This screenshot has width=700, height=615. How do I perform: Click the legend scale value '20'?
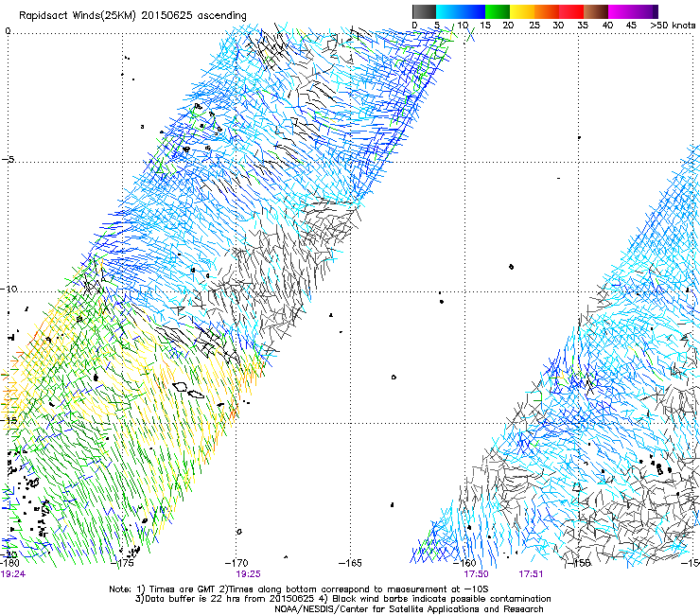coord(508,25)
